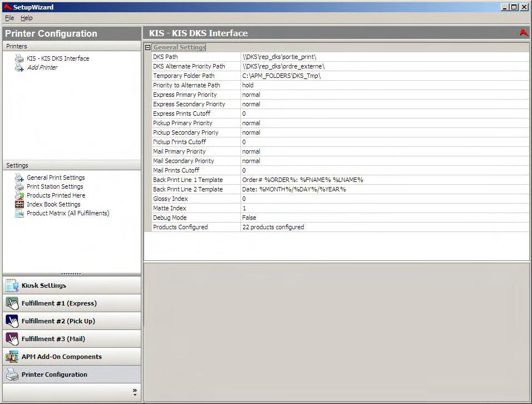Click the Kiosk Settings icon
Viewport: 532px width, 404px height.
point(12,285)
